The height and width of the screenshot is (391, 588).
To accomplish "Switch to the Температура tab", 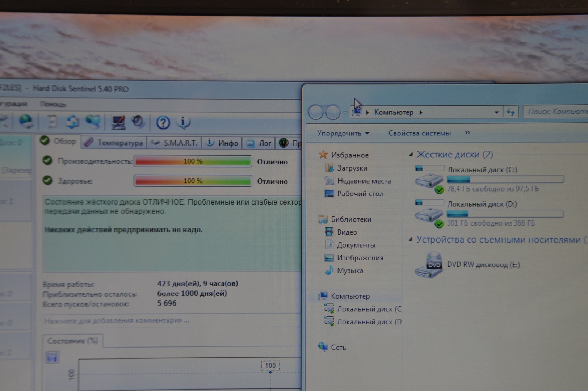I will coord(114,143).
